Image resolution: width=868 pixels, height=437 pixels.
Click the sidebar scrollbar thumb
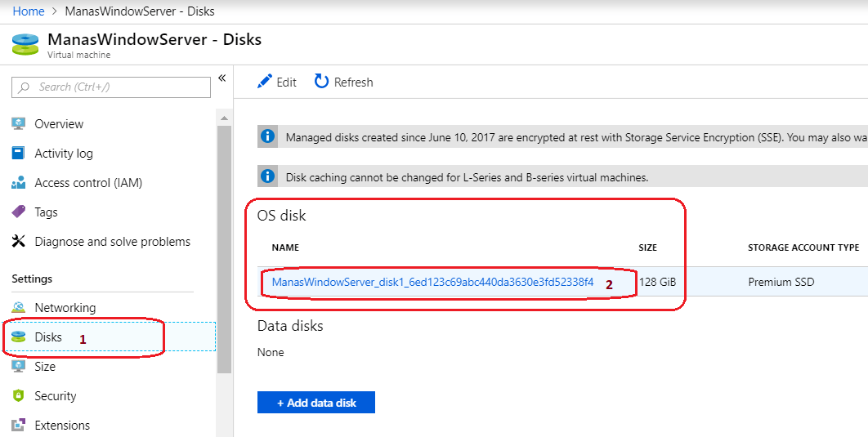(x=224, y=249)
